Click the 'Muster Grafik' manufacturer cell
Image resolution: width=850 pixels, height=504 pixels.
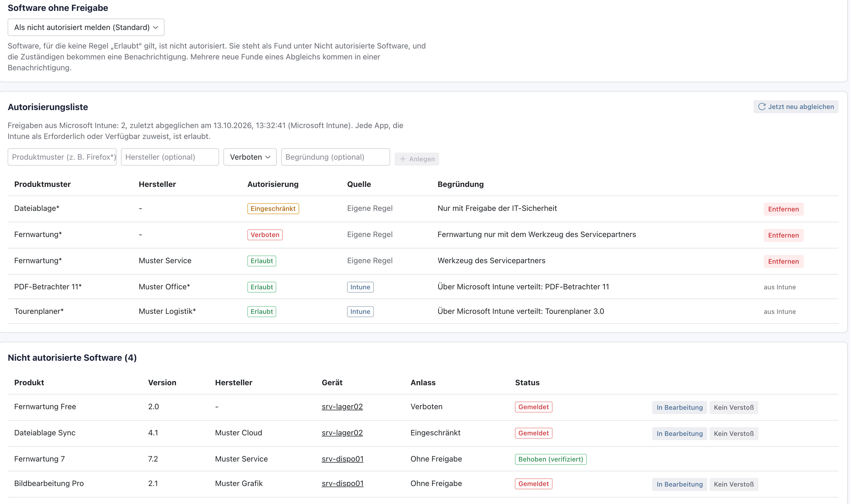pyautogui.click(x=239, y=483)
